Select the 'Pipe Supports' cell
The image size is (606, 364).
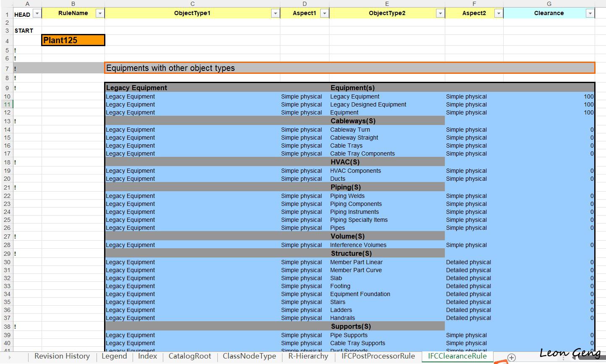(387, 335)
